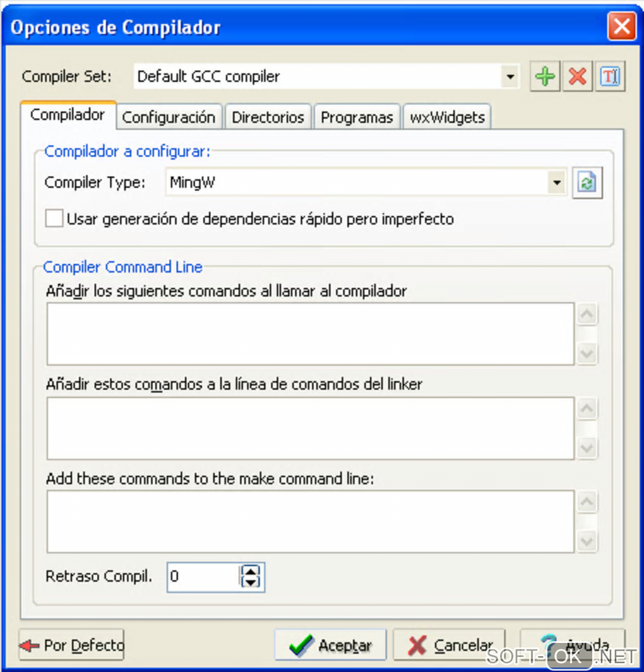The width and height of the screenshot is (644, 672).
Task: Confirm with the Aceptar button
Action: [331, 645]
